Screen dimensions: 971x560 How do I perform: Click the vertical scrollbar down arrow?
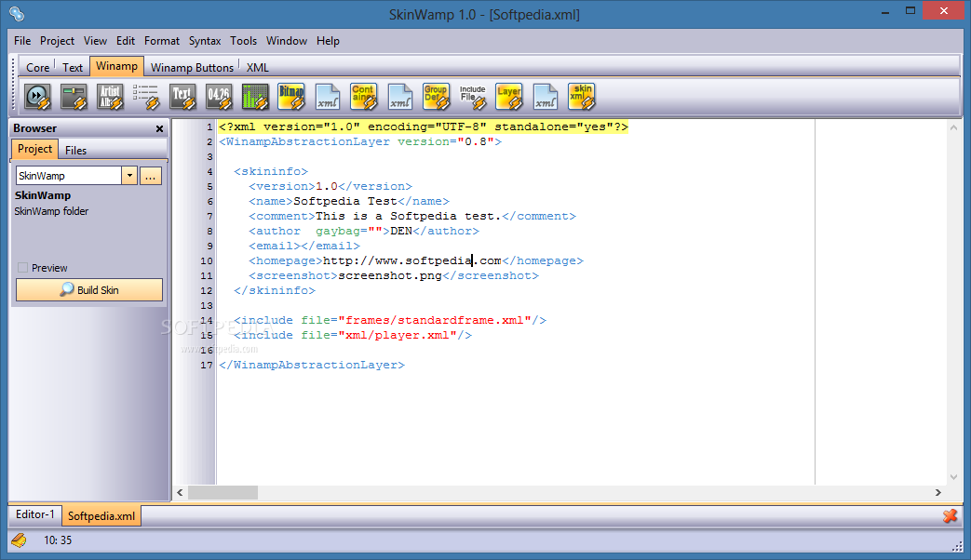(x=953, y=476)
